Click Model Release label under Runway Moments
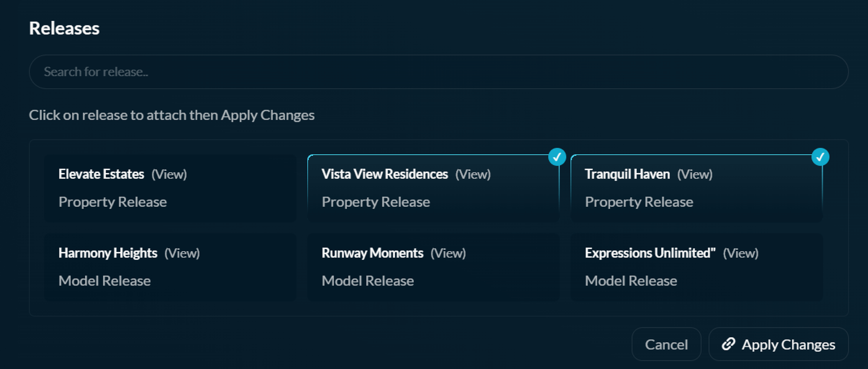 pos(368,281)
